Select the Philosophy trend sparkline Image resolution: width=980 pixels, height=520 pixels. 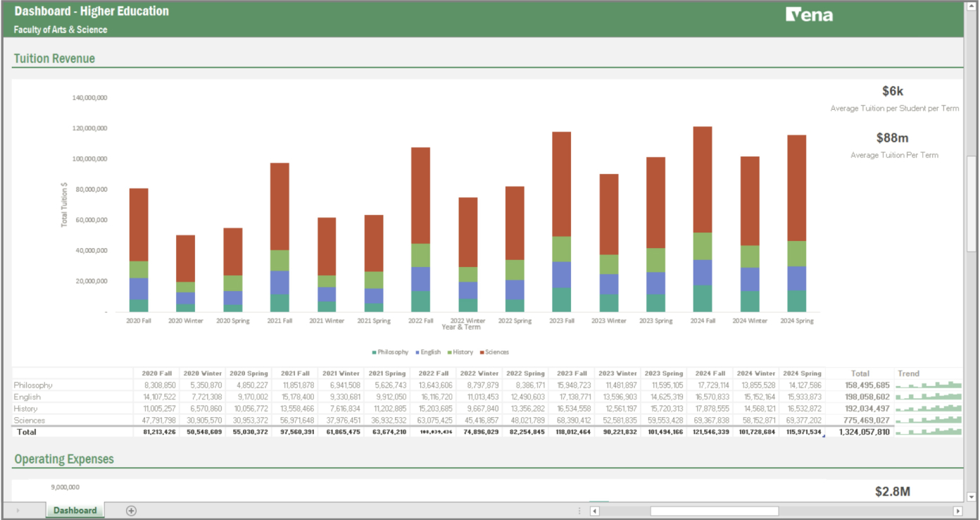[929, 385]
